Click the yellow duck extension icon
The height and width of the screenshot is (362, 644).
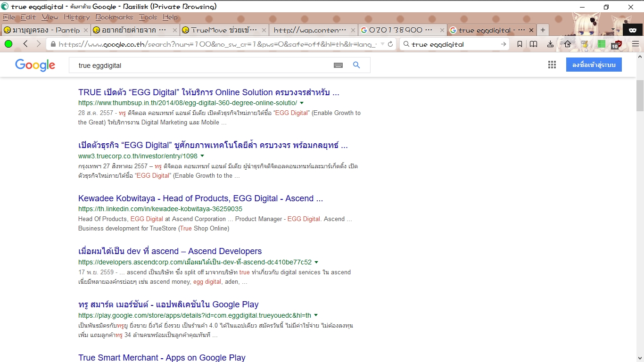point(585,44)
